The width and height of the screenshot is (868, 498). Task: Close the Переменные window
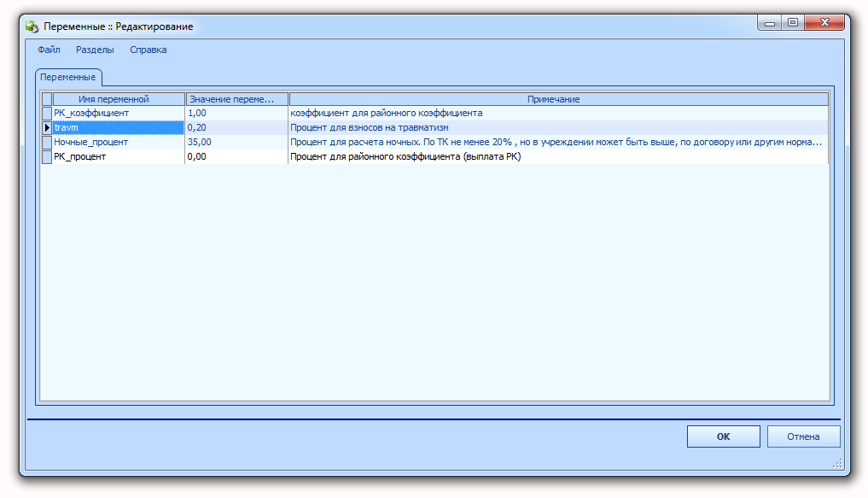pos(824,23)
